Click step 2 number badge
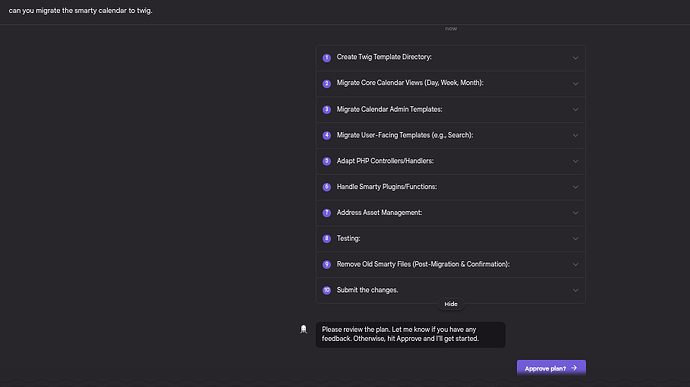This screenshot has width=690, height=387. tap(327, 84)
